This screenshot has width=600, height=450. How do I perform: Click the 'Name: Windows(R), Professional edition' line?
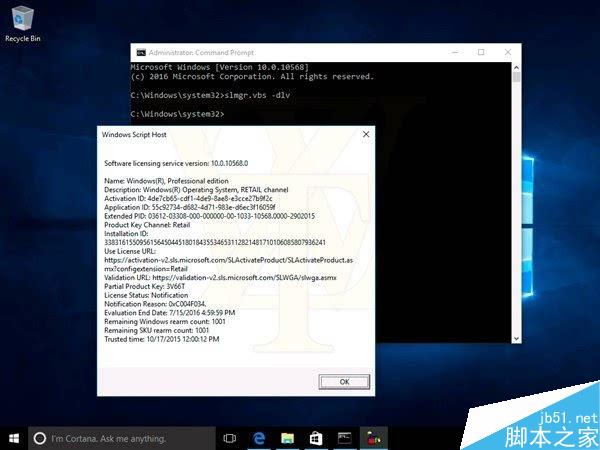[166, 181]
